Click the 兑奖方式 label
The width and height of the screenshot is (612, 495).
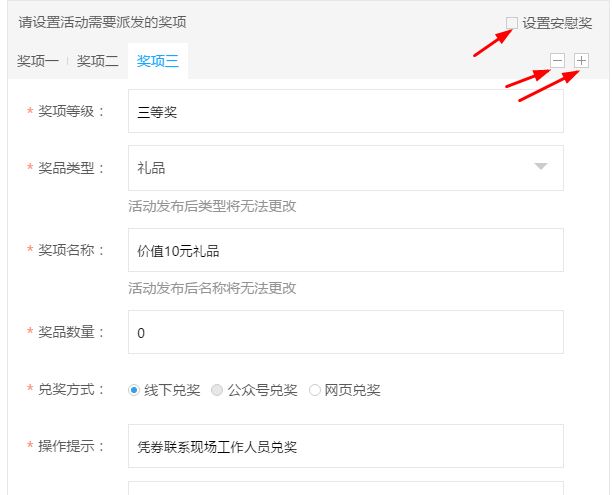tap(71, 389)
